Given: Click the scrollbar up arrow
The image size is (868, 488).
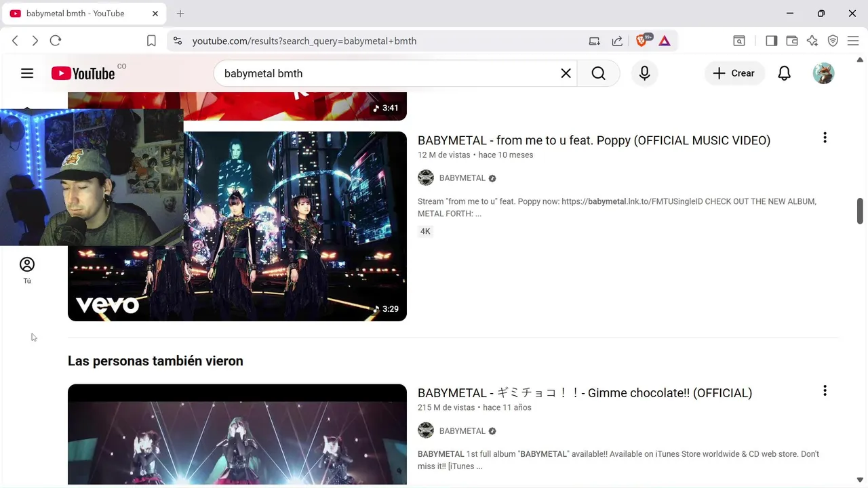Looking at the screenshot, I should coord(861,60).
